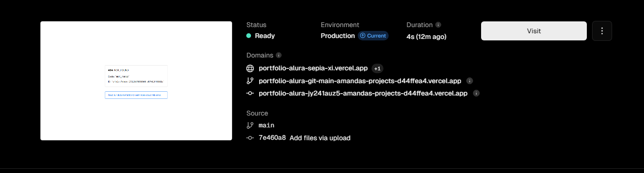The image size is (644, 173).
Task: Click the Visit button
Action: 533,31
